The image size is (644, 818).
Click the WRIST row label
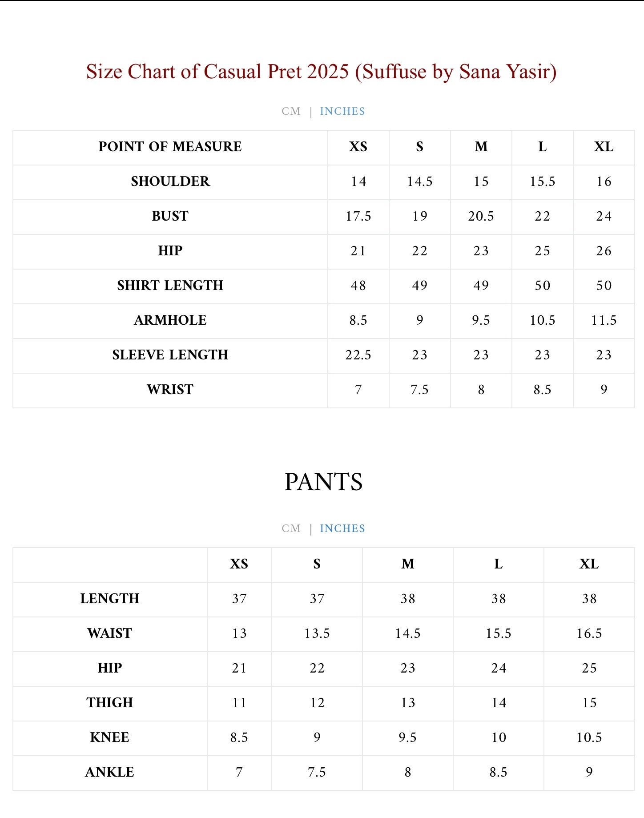click(170, 390)
